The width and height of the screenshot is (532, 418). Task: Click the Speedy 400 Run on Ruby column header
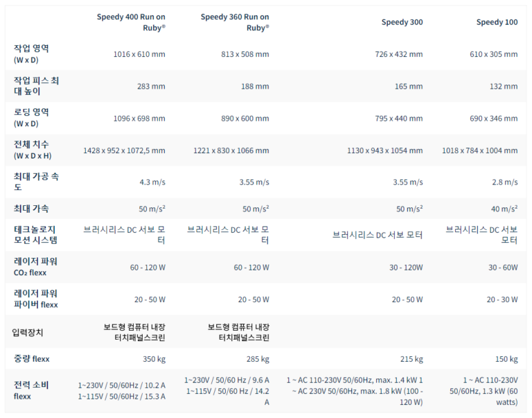(x=131, y=22)
